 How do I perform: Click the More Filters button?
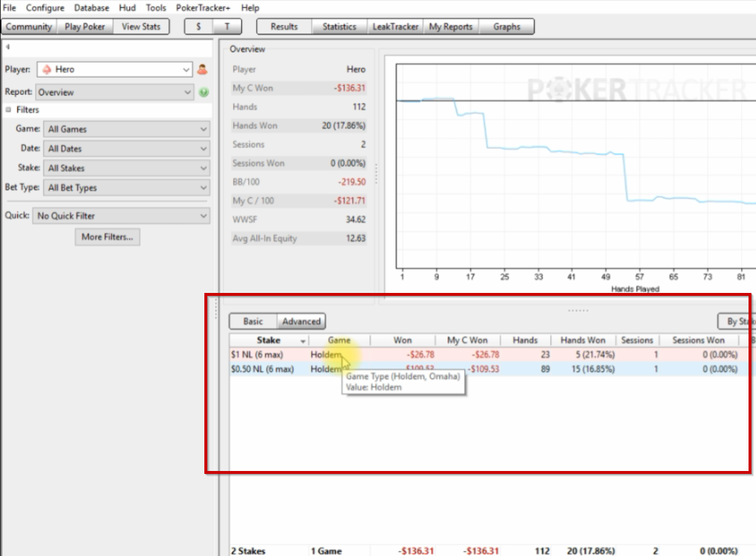click(x=107, y=237)
